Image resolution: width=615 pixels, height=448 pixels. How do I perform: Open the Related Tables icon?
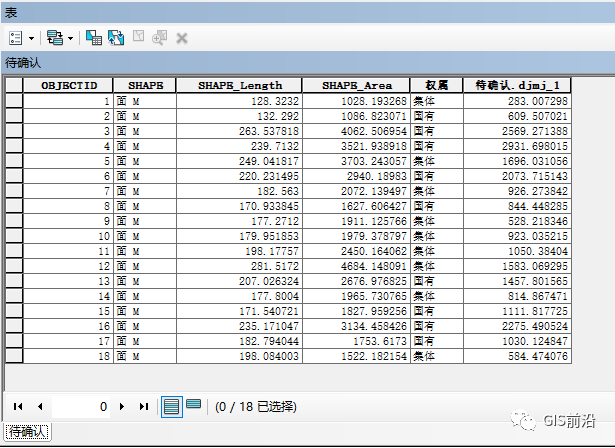click(x=55, y=38)
